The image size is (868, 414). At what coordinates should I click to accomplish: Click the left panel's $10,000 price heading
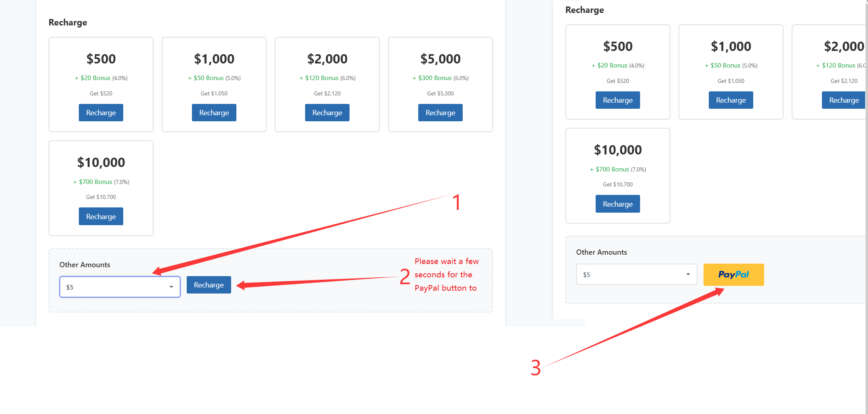click(101, 163)
